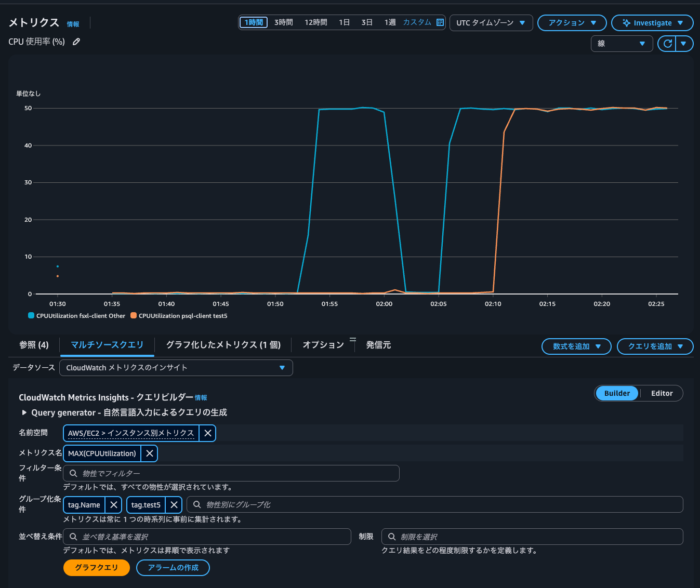
Task: Switch to Builder query mode
Action: [x=617, y=393]
